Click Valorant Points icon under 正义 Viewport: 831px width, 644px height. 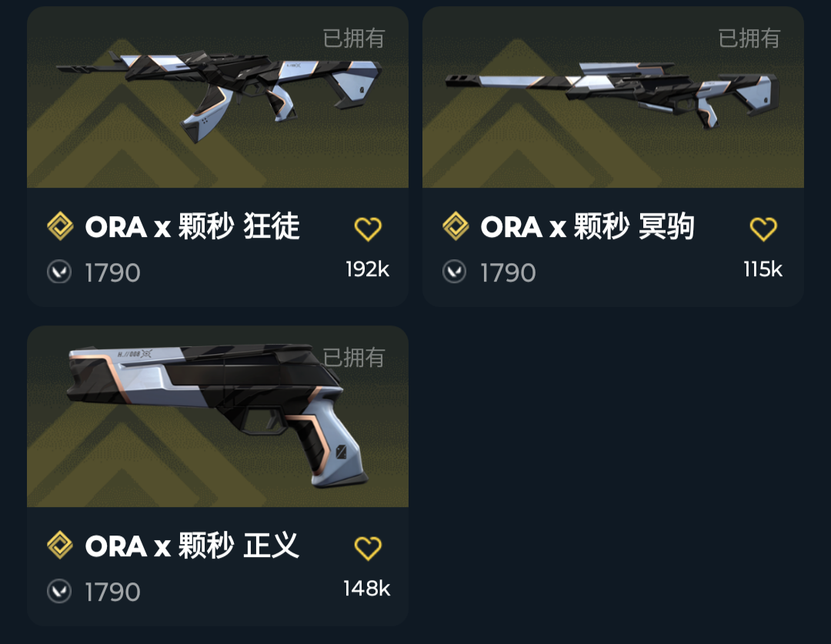pyautogui.click(x=59, y=591)
